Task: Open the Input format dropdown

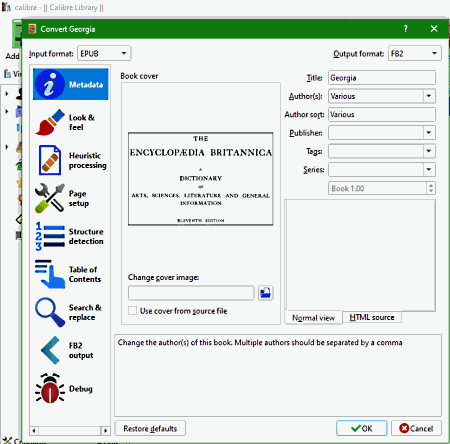Action: pos(104,53)
